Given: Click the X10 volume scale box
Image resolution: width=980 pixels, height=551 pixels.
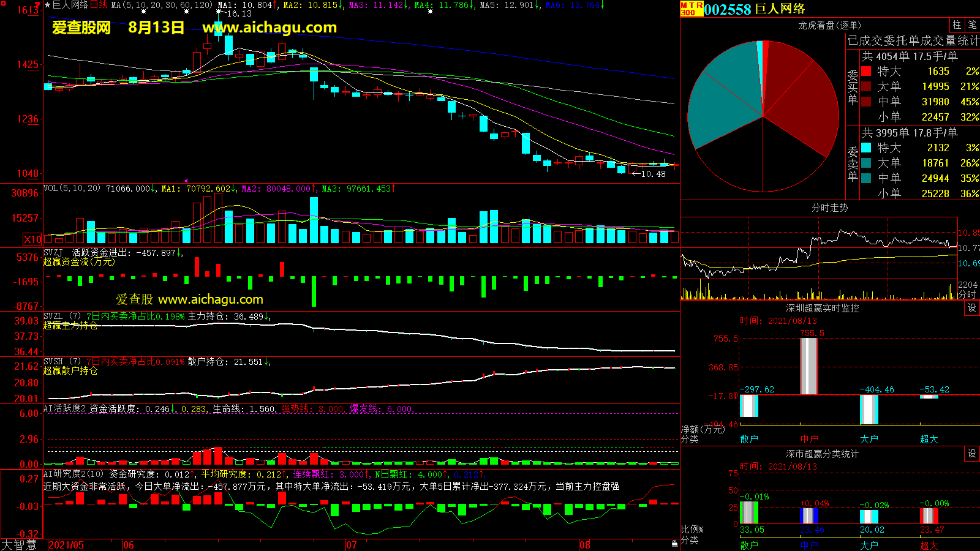Looking at the screenshot, I should click(x=32, y=239).
